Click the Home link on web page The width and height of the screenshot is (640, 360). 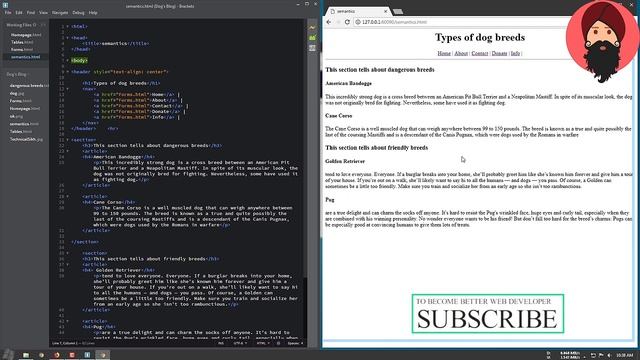444,53
